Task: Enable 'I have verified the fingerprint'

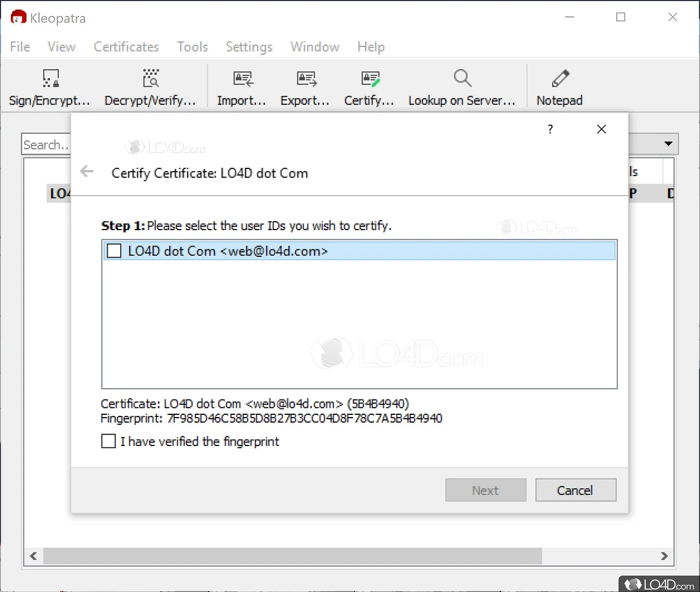Action: tap(108, 441)
